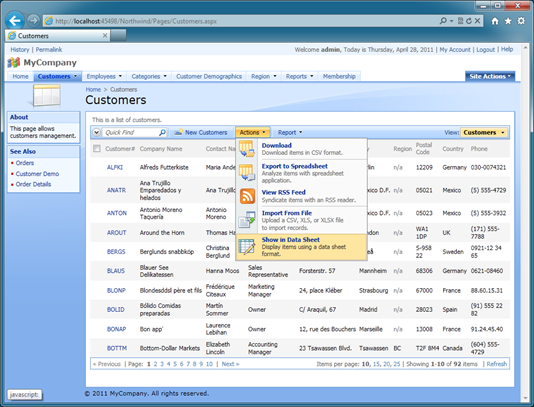The height and width of the screenshot is (407, 534).
Task: Open Customer Demo in See Also panel
Action: click(37, 174)
